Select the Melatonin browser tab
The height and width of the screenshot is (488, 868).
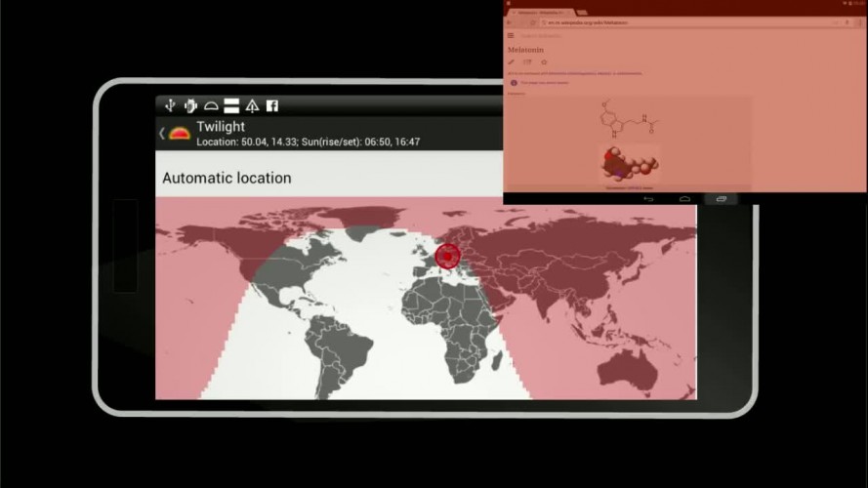541,12
